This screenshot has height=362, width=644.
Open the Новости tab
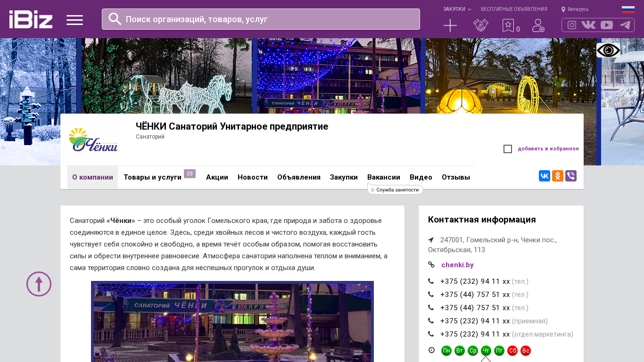(x=253, y=177)
